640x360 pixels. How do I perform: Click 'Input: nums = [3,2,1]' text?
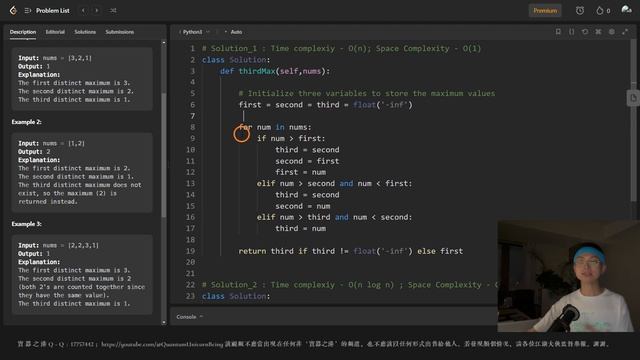pyautogui.click(x=55, y=58)
